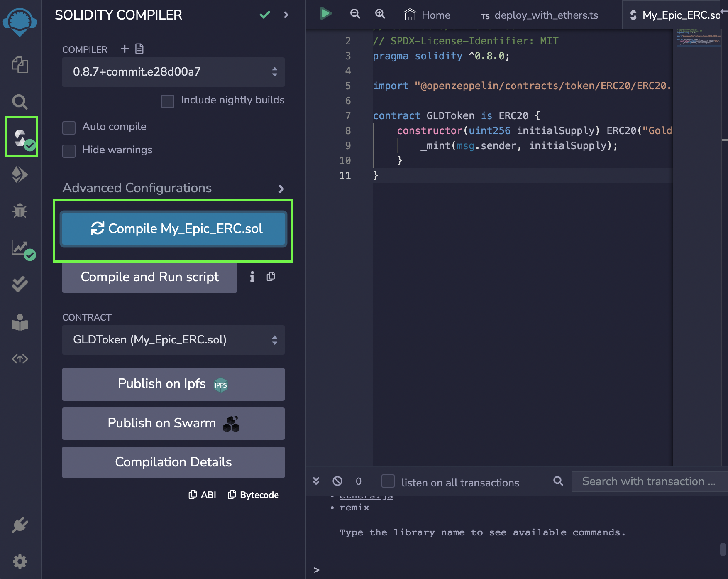Open the Plugin Manager plug icon

(20, 525)
